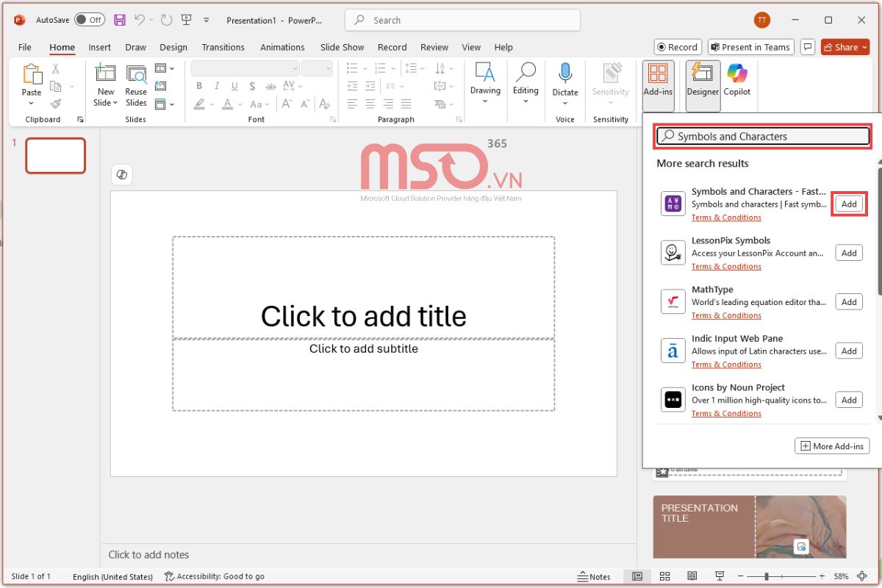Switch to the Design tab

173,47
